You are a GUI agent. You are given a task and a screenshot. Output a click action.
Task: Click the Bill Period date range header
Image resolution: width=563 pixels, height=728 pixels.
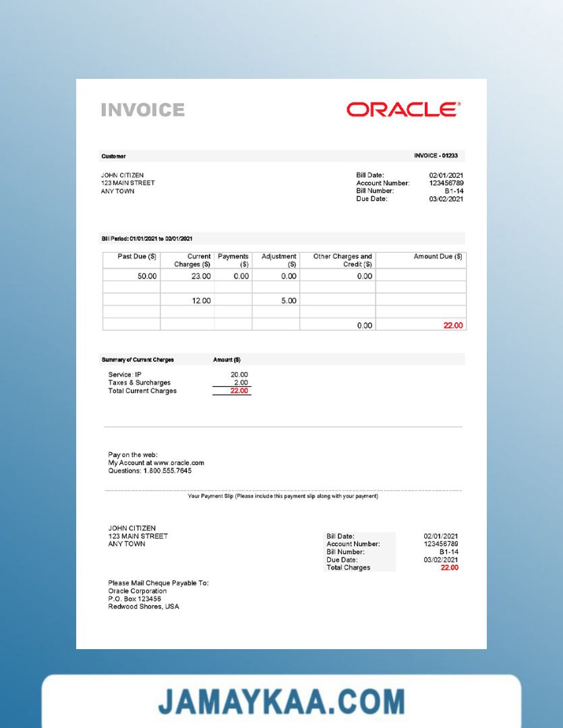[x=147, y=239]
